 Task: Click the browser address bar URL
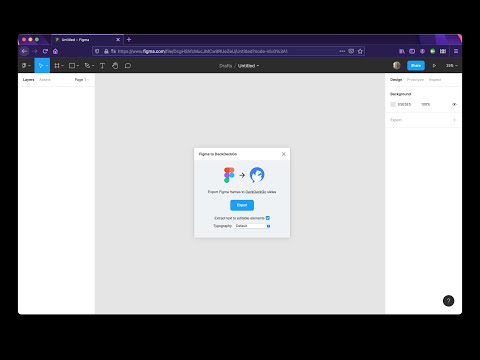point(202,51)
